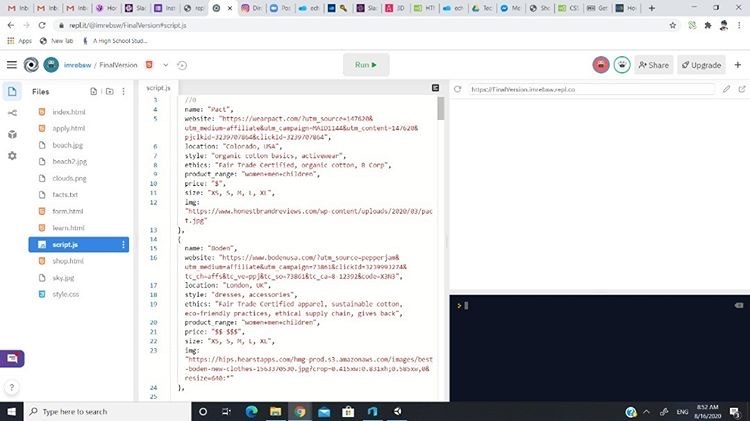This screenshot has width=750, height=421.
Task: Bookmark page with star icon
Action: click(673, 25)
